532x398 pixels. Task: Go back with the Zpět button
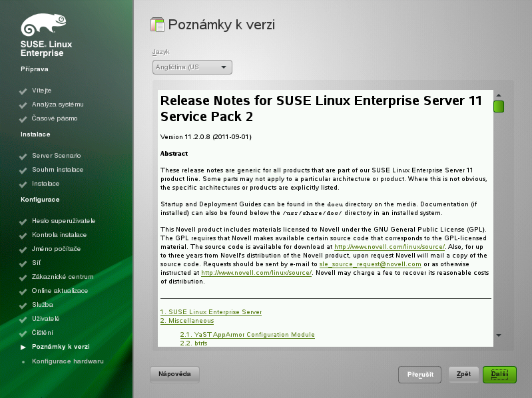463,374
